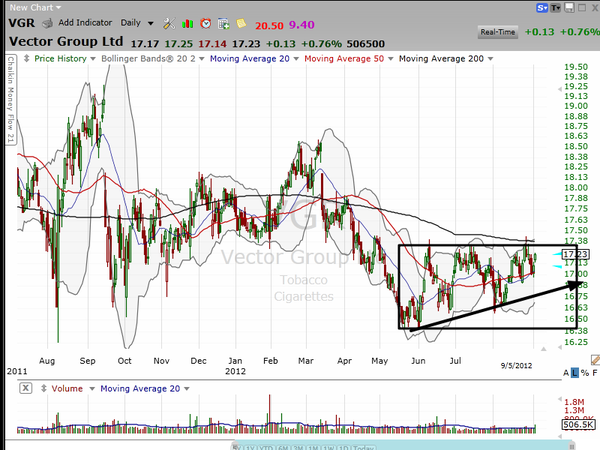Open chart settings wrench and screwdriver icon
This screenshot has width=600, height=450.
point(169,24)
